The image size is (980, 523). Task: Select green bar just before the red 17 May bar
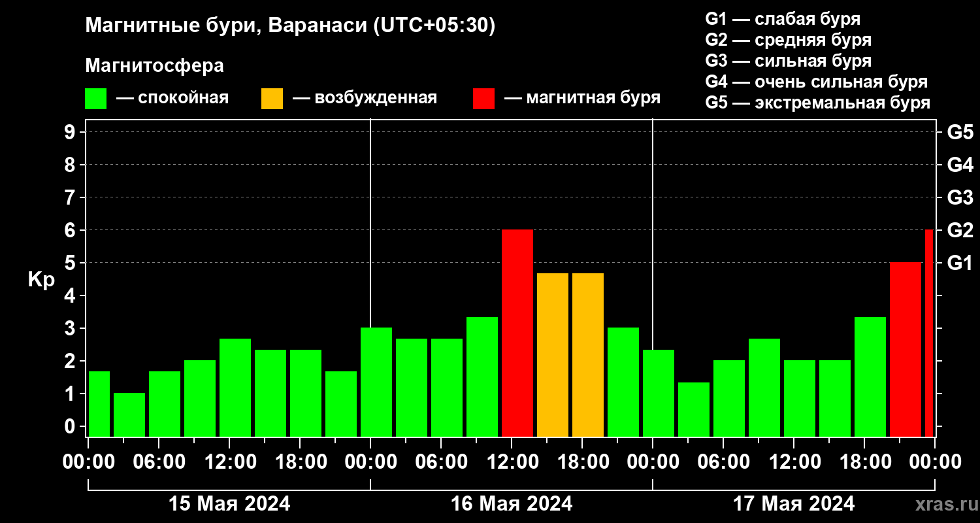[870, 377]
